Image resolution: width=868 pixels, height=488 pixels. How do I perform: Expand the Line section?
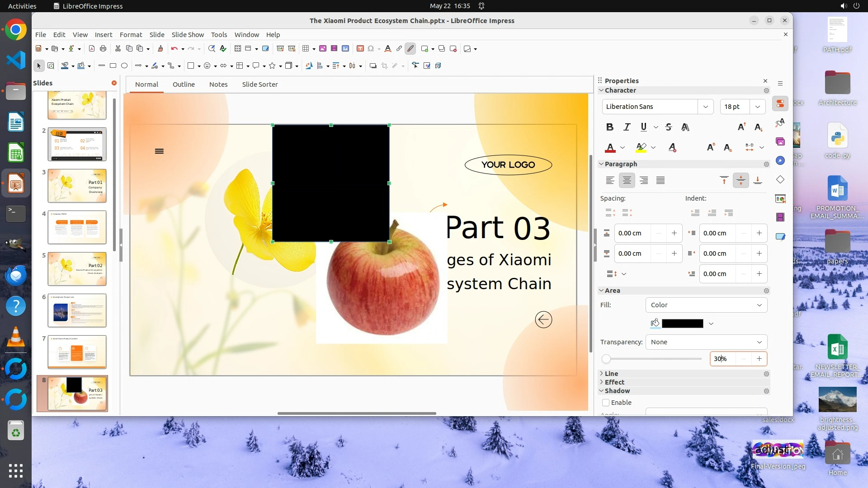point(611,374)
